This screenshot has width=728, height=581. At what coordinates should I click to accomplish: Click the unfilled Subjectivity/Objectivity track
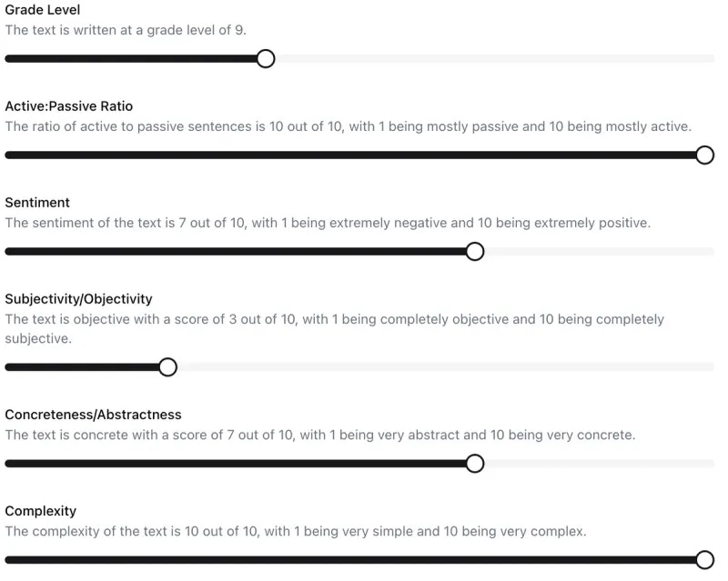pyautogui.click(x=446, y=367)
